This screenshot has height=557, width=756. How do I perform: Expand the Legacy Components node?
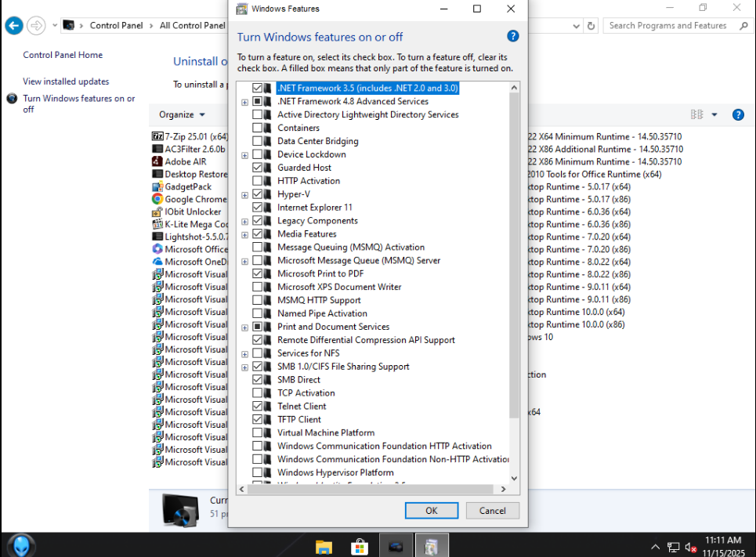[x=245, y=222]
